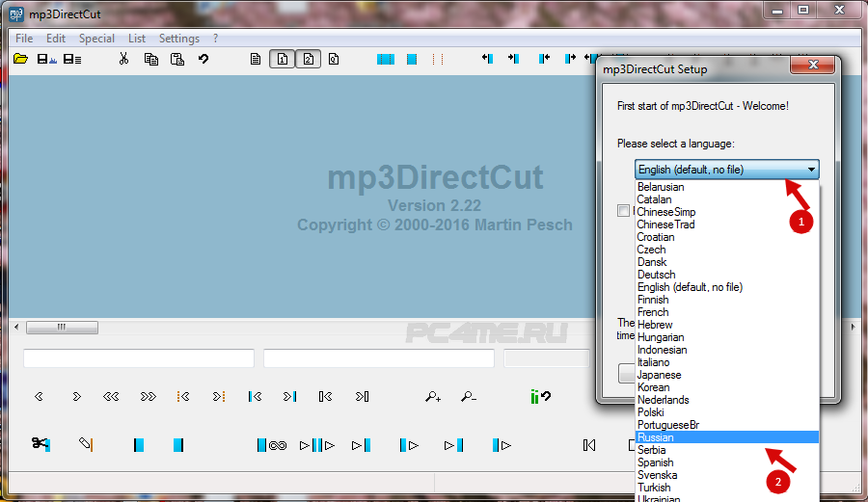The height and width of the screenshot is (502, 868).
Task: Select Japanese from the language list
Action: point(727,375)
